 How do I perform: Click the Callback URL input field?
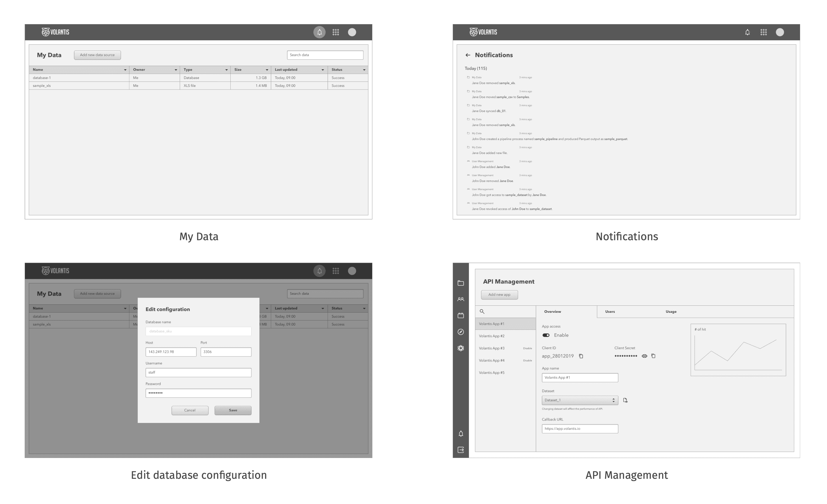(x=580, y=429)
